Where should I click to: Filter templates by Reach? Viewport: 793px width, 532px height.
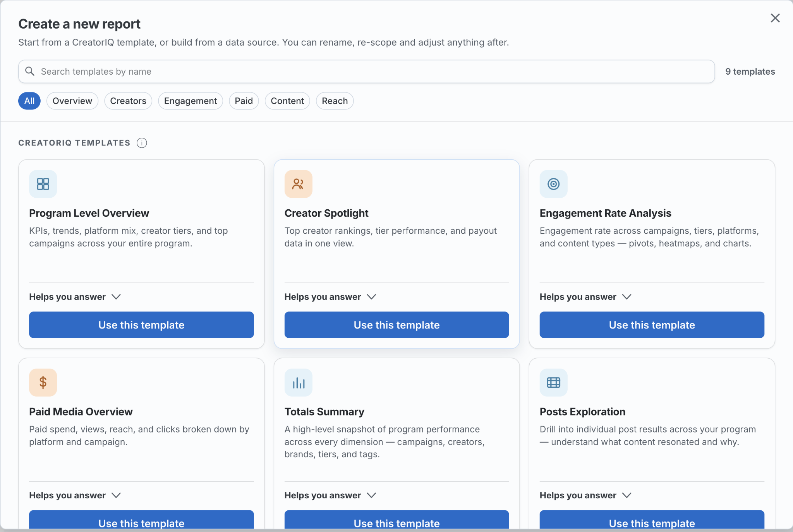pos(335,101)
